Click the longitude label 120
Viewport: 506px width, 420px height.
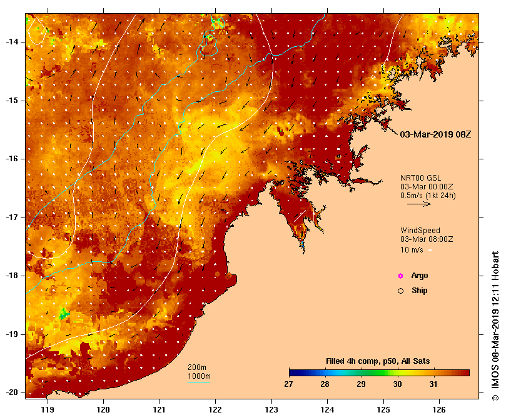104,410
